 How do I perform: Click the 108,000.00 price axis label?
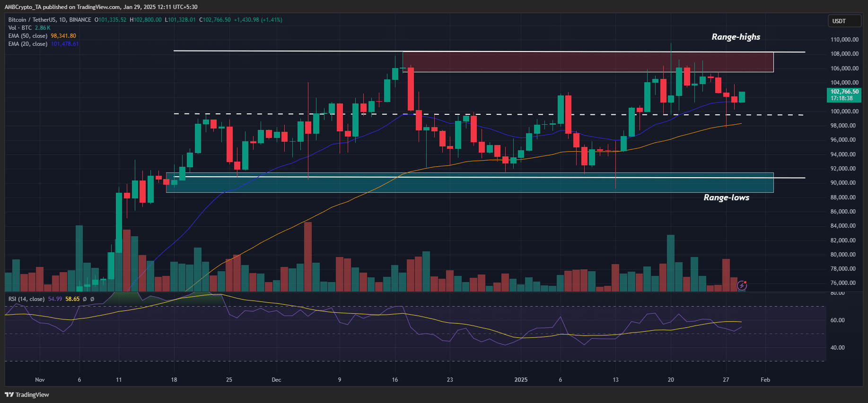[844, 54]
